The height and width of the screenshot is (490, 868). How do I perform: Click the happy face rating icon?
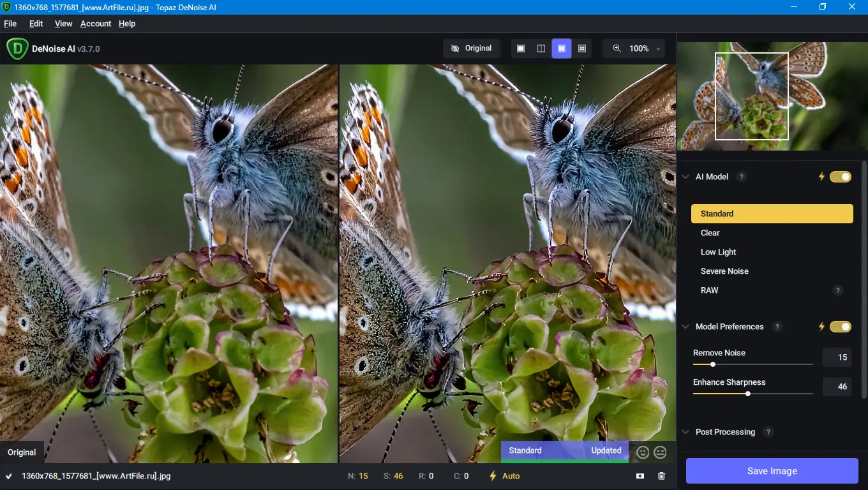tap(643, 452)
